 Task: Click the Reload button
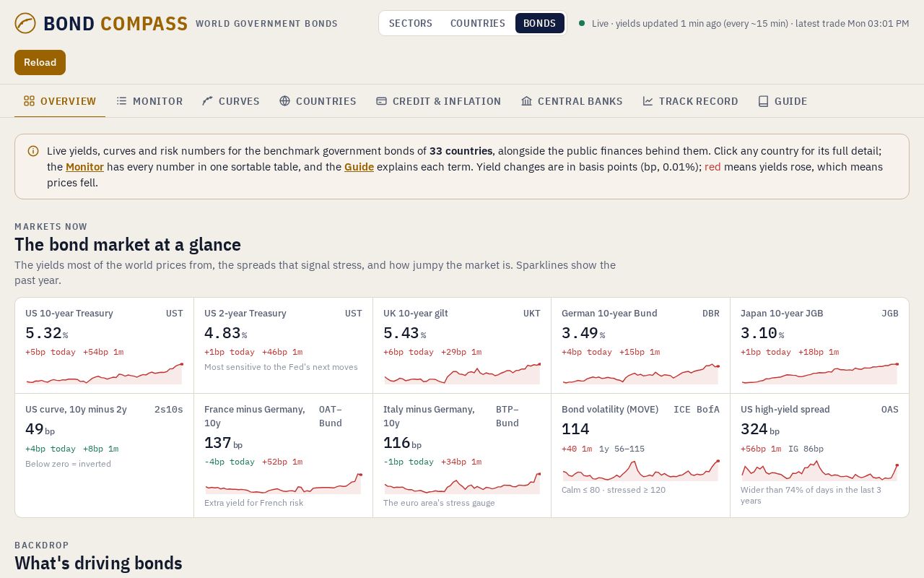(40, 62)
